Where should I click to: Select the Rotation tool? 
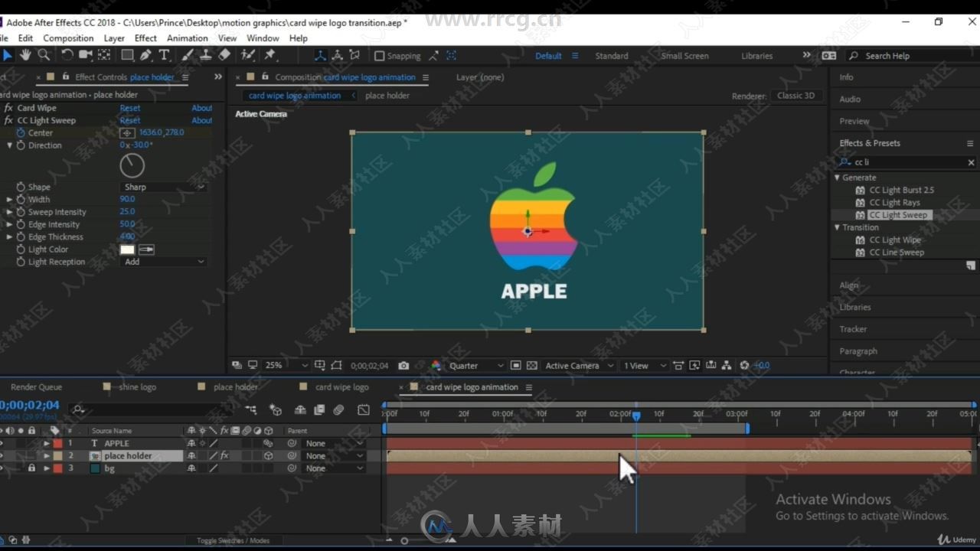click(67, 55)
